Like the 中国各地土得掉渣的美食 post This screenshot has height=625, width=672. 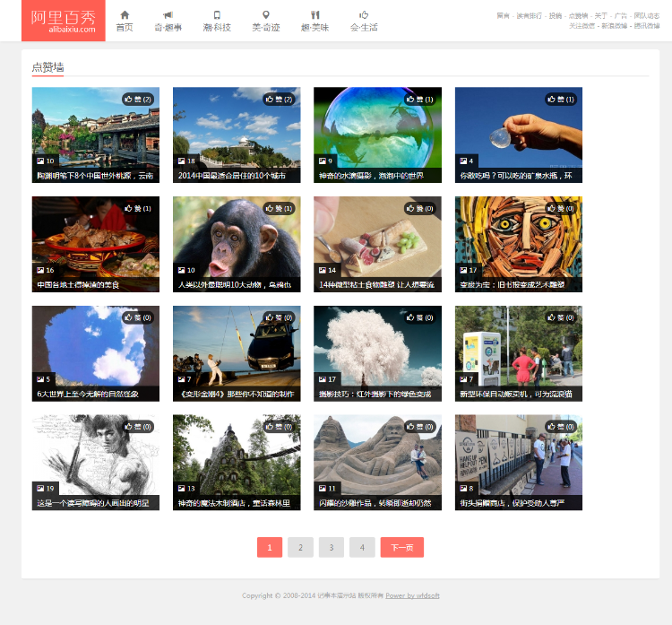point(138,208)
